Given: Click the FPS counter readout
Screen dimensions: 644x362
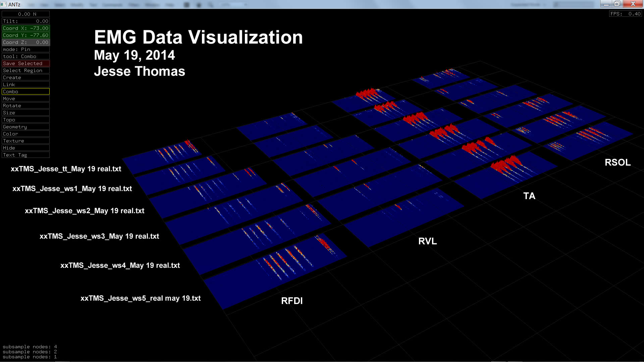Looking at the screenshot, I should pyautogui.click(x=625, y=14).
